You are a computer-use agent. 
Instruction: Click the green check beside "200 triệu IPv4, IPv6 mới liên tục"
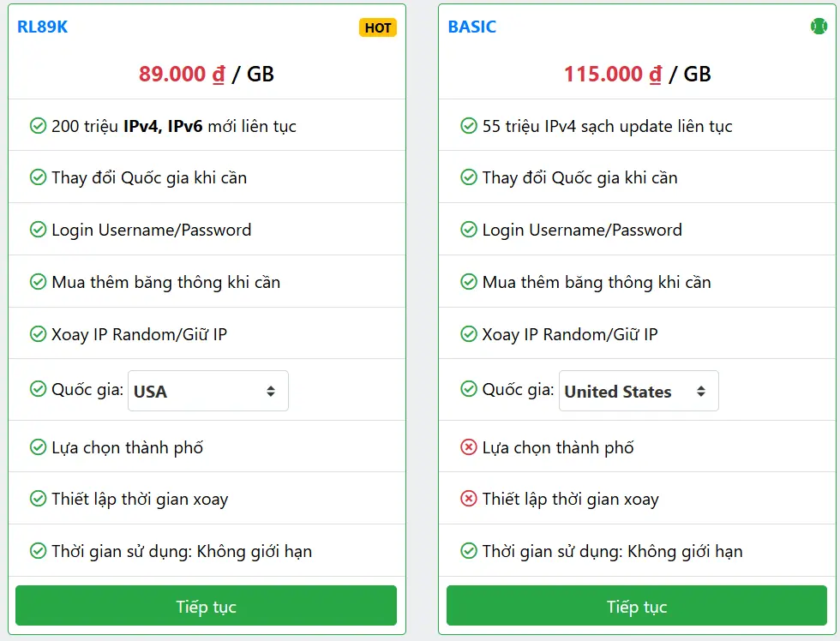(38, 125)
